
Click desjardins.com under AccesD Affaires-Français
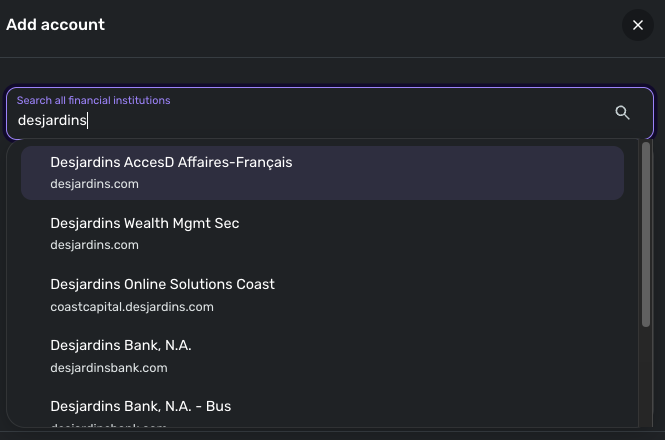(94, 184)
